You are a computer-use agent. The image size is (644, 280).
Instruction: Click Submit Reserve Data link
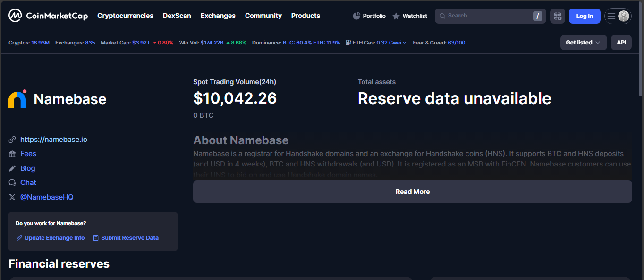[x=130, y=238]
